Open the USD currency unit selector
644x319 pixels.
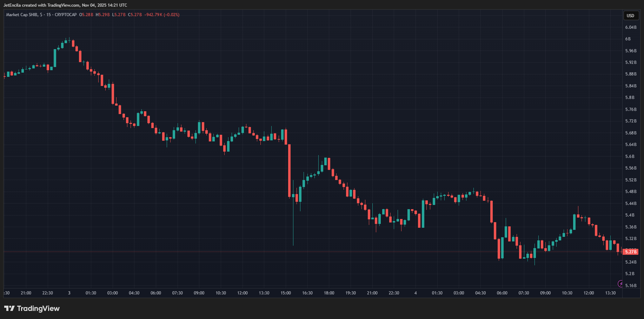pyautogui.click(x=631, y=15)
